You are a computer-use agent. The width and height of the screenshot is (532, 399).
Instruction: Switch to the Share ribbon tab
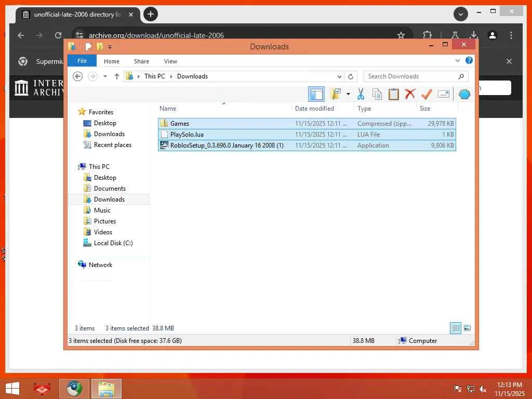pos(141,61)
